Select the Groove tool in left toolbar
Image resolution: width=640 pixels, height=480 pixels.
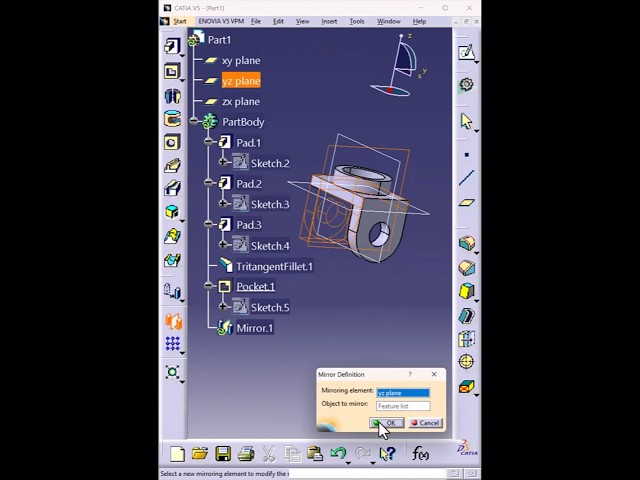click(172, 119)
